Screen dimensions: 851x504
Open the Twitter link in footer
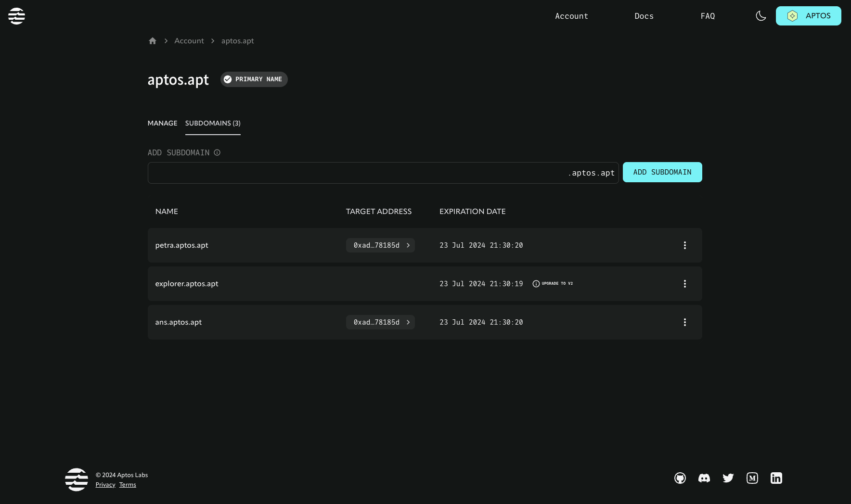tap(728, 478)
